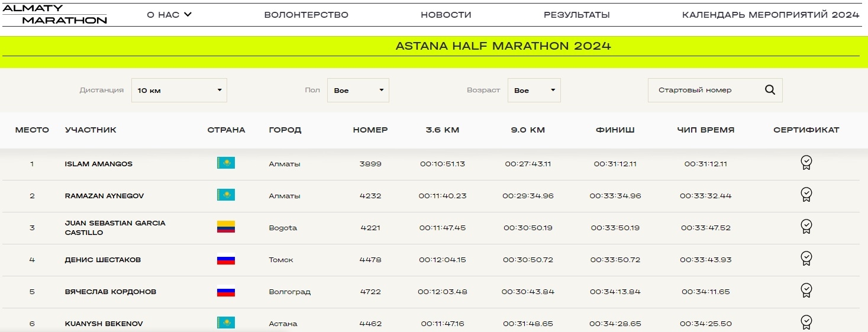Expand the О НАС menu
The height and width of the screenshot is (332, 868).
click(x=169, y=15)
